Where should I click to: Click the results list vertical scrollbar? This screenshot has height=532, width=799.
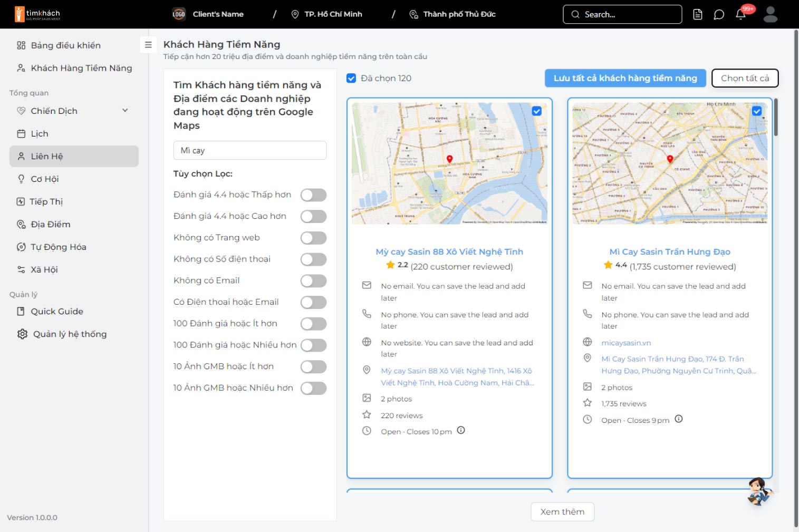pos(776,117)
